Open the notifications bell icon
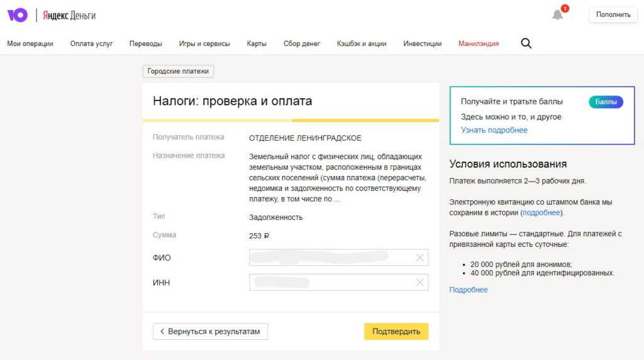644x360 pixels. pos(557,14)
